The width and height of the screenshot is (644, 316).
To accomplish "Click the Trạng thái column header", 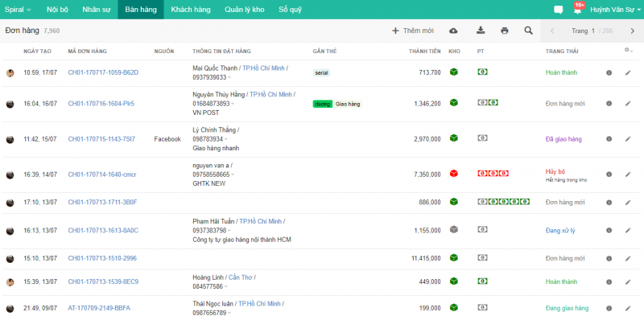I will tap(561, 51).
